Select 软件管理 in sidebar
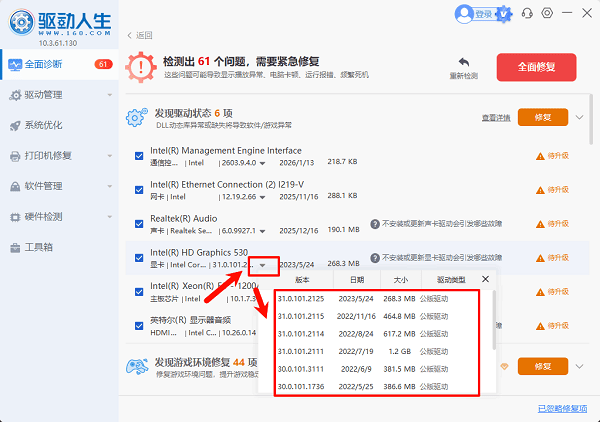 click(x=60, y=186)
